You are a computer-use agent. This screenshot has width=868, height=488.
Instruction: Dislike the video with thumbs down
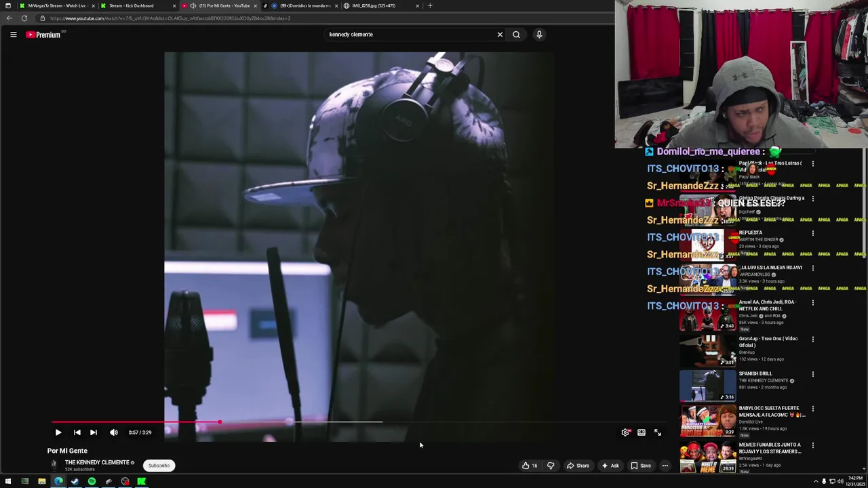tap(551, 466)
